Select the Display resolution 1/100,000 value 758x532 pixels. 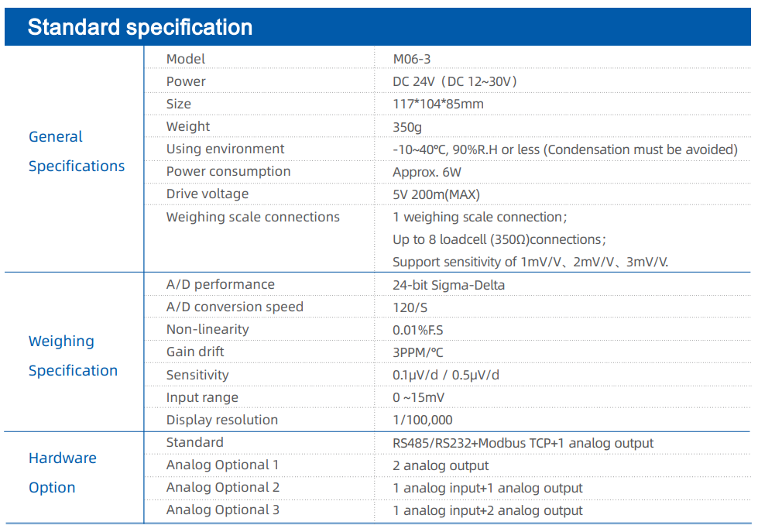coord(423,420)
